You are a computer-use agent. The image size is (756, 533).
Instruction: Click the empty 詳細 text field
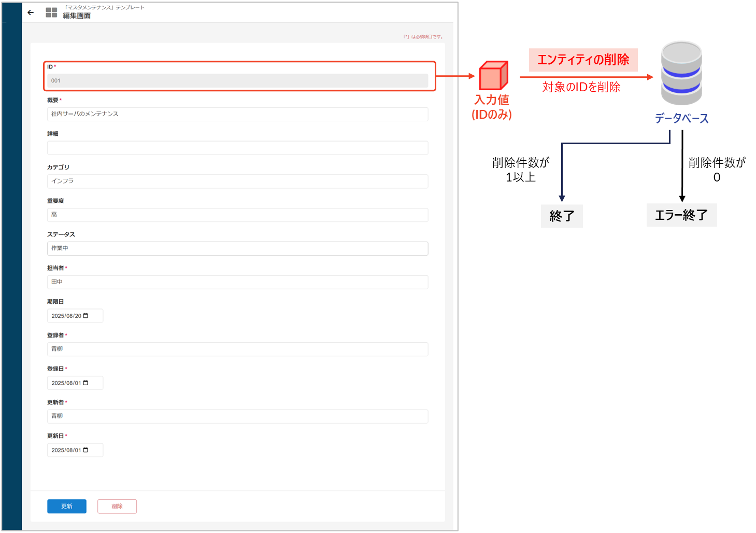pos(237,148)
